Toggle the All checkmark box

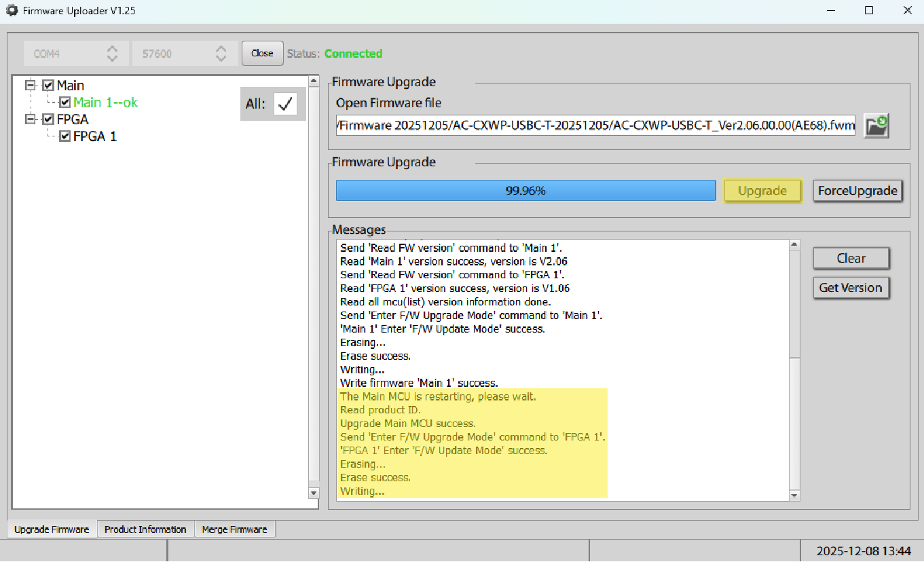coord(286,104)
